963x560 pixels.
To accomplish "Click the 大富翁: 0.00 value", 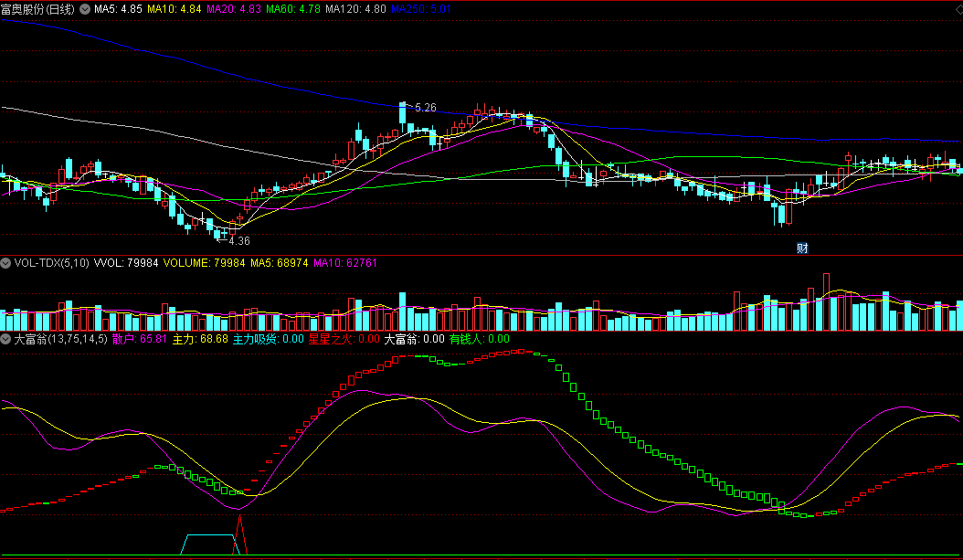I will [x=415, y=339].
